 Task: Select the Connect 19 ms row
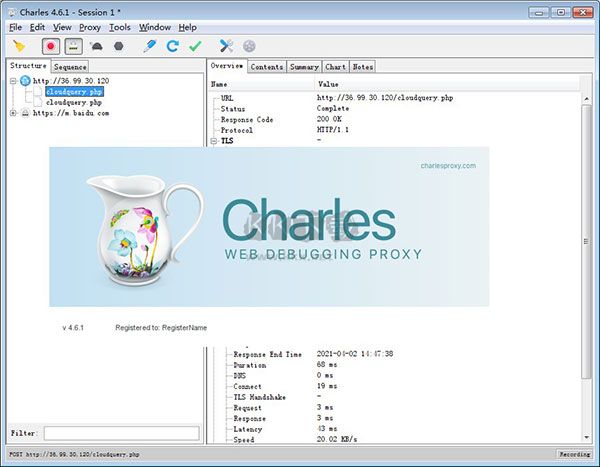pos(394,386)
